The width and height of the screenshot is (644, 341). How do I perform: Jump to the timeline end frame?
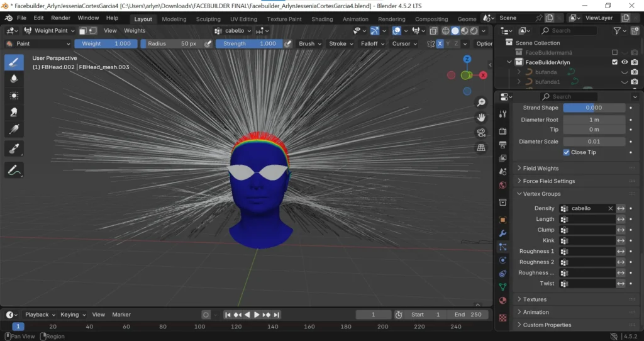(277, 315)
